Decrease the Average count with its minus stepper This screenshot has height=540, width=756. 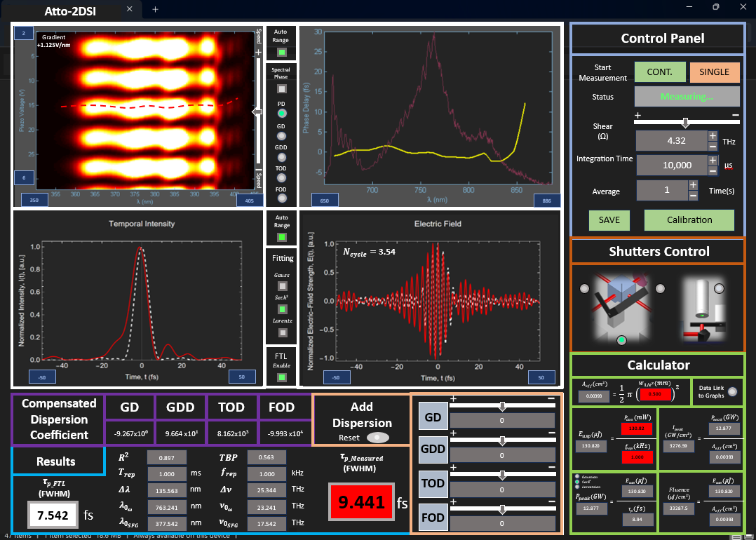coord(693,195)
